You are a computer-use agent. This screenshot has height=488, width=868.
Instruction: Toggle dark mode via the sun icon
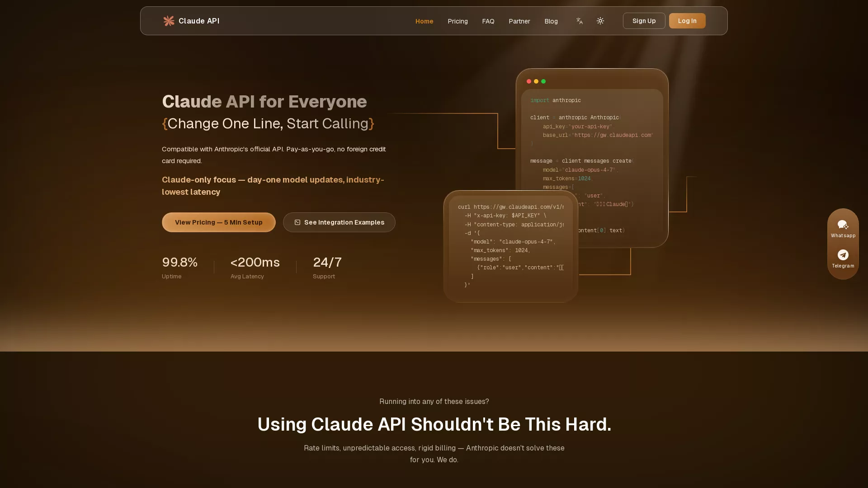pos(600,21)
